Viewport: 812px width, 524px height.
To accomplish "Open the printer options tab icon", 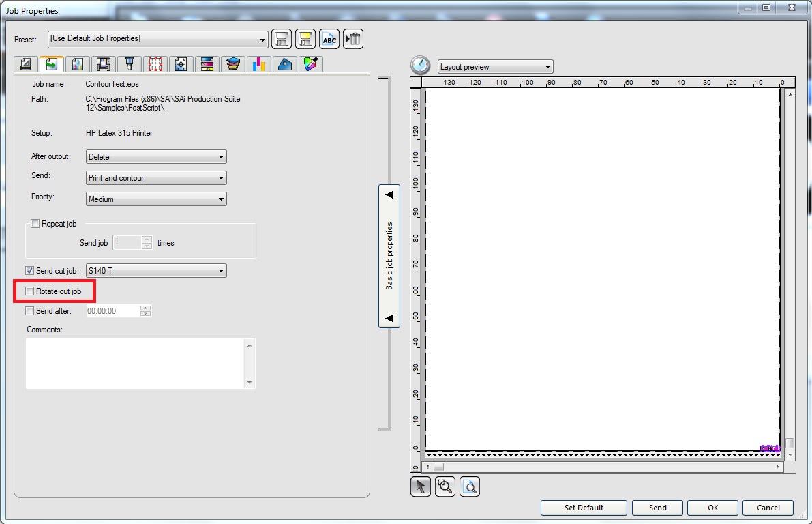I will (104, 64).
